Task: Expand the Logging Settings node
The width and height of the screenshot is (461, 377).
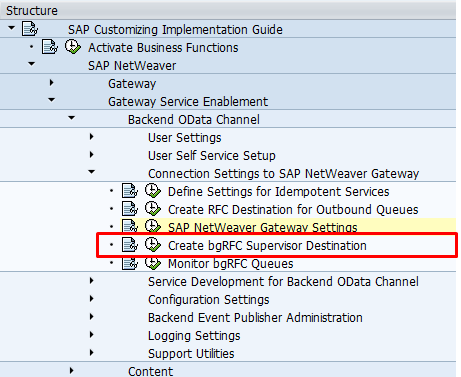Action: [91, 334]
